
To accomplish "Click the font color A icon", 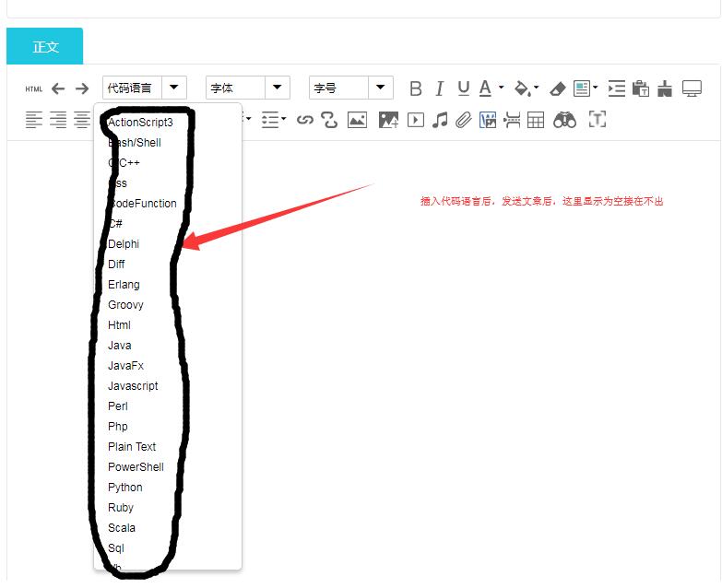I will 485,88.
